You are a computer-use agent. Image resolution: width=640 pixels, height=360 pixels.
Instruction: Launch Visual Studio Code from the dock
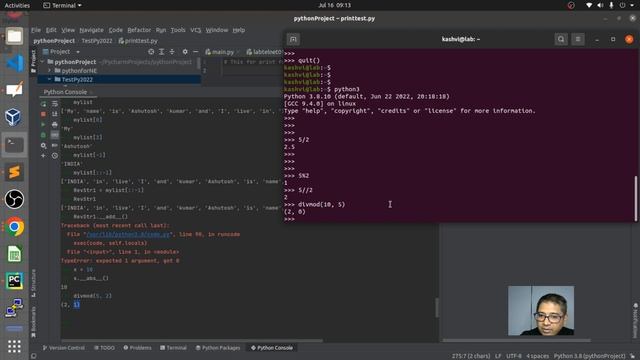tap(14, 63)
